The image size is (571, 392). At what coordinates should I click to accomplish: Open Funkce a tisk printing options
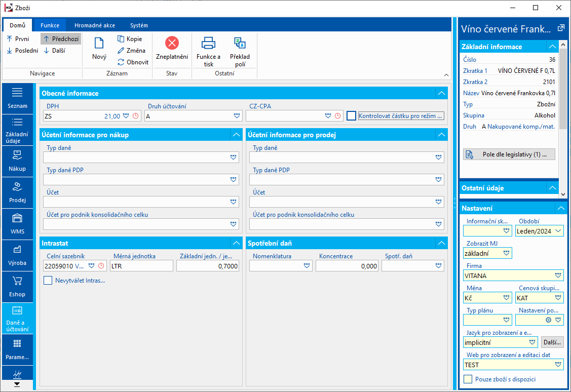coord(208,52)
